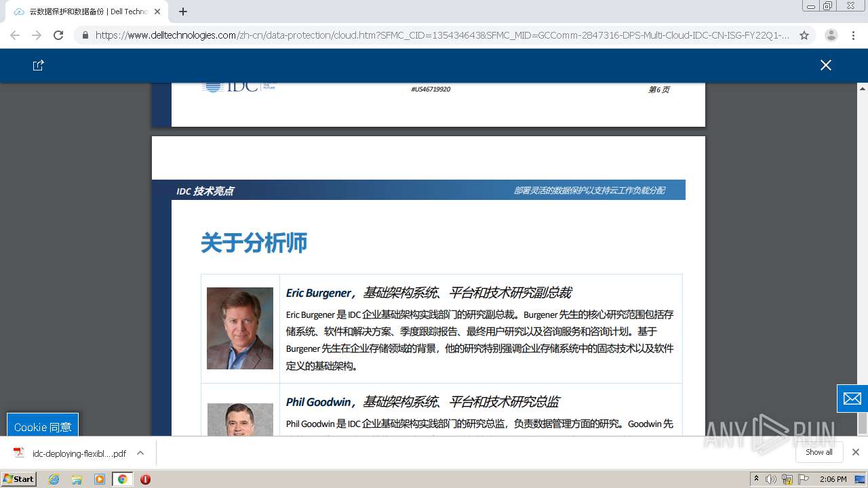Close the document viewer with the white X

[x=825, y=65]
